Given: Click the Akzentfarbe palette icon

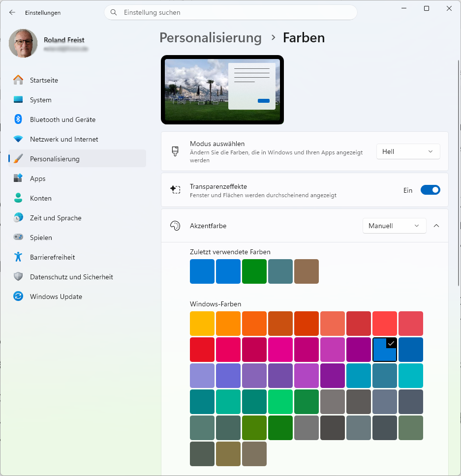Looking at the screenshot, I should (x=175, y=226).
